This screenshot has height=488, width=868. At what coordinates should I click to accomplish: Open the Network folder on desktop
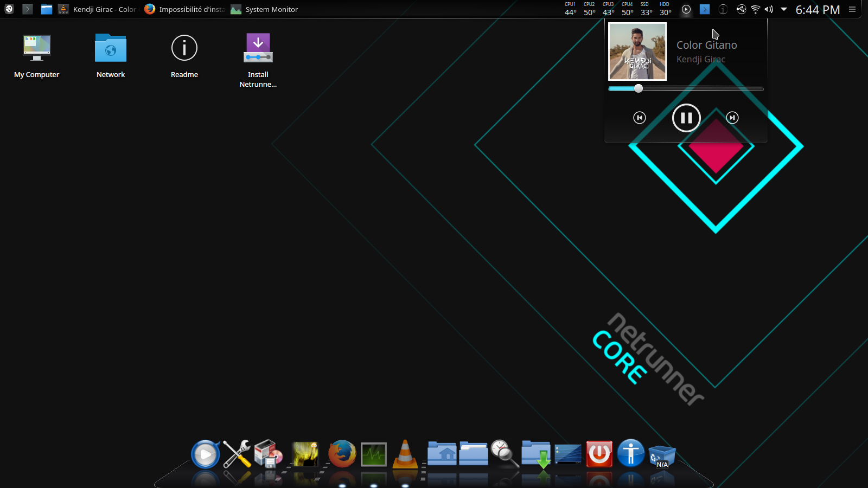(111, 56)
